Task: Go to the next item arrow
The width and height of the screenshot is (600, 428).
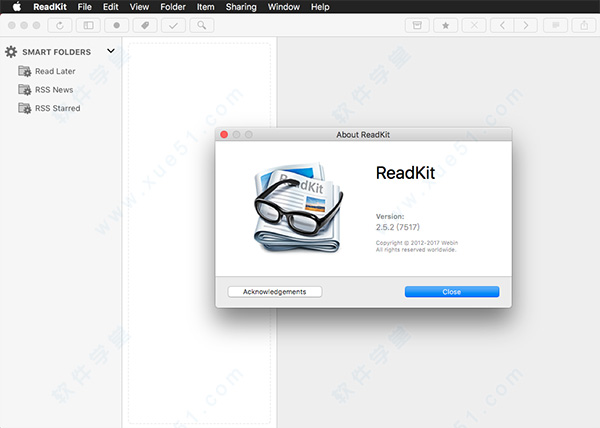Action: 526,26
